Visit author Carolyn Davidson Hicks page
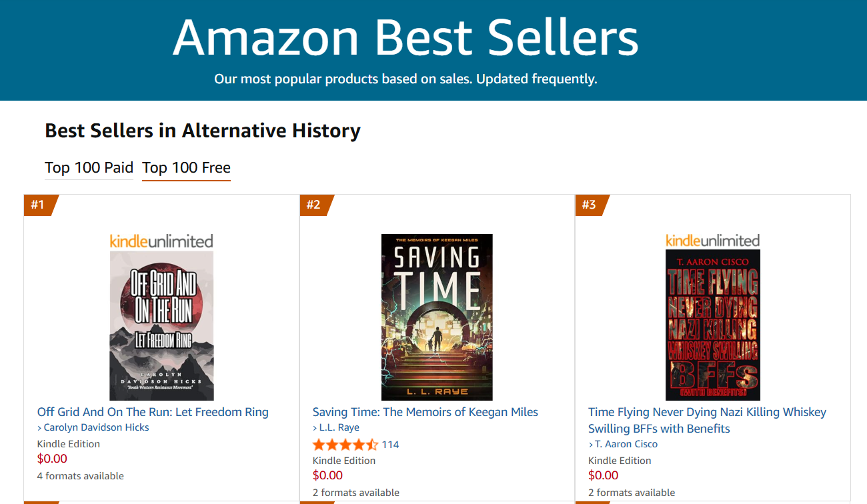867x504 pixels. click(x=96, y=427)
